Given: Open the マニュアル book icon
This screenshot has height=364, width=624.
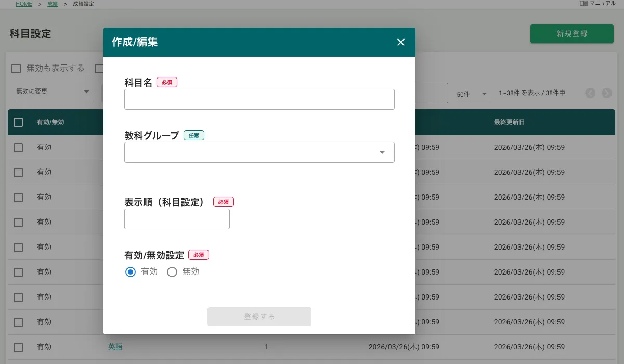Looking at the screenshot, I should pos(583,4).
